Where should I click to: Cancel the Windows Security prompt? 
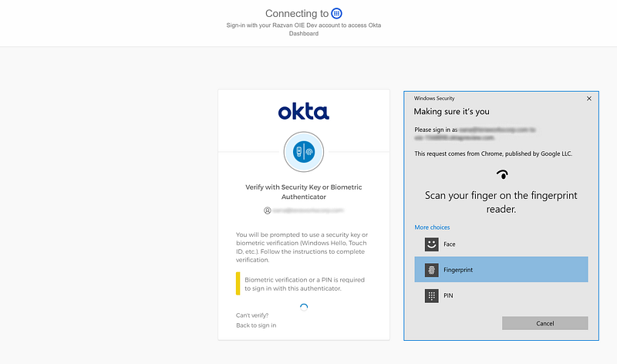(x=545, y=323)
